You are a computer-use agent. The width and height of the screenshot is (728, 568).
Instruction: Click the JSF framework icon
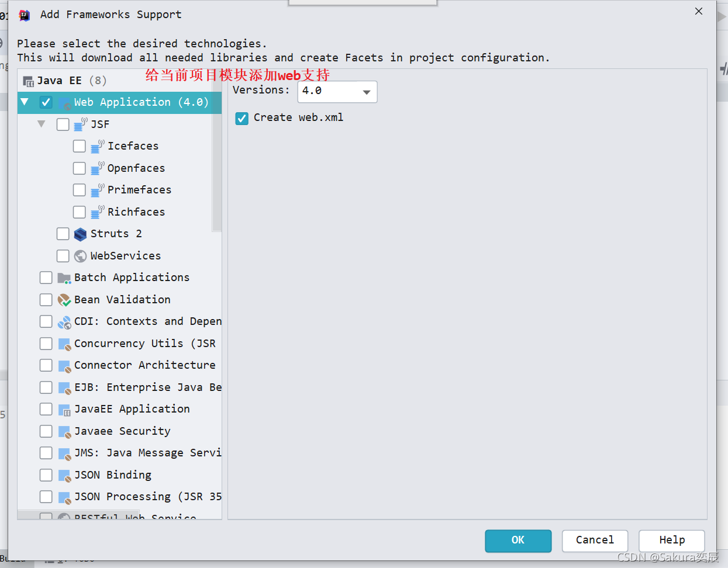[x=81, y=124]
